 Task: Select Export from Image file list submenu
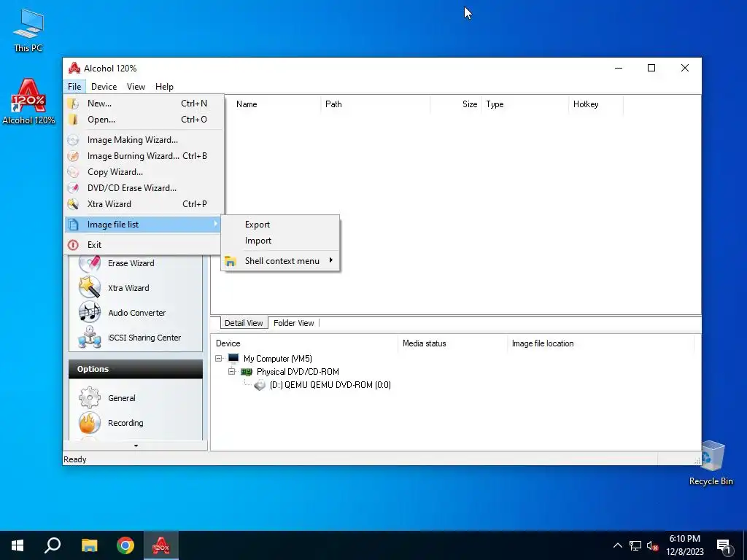[280, 225]
